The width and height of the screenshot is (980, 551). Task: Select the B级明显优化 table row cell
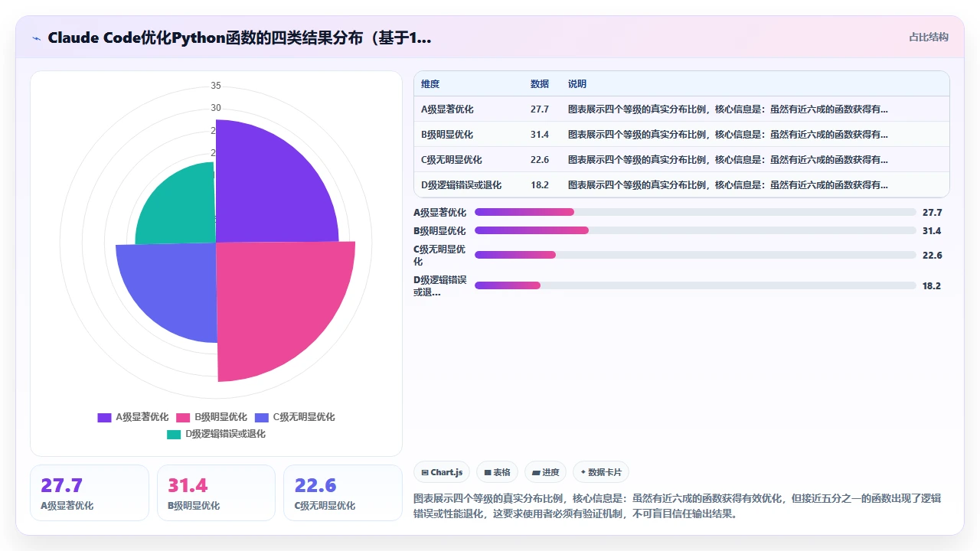[447, 135]
